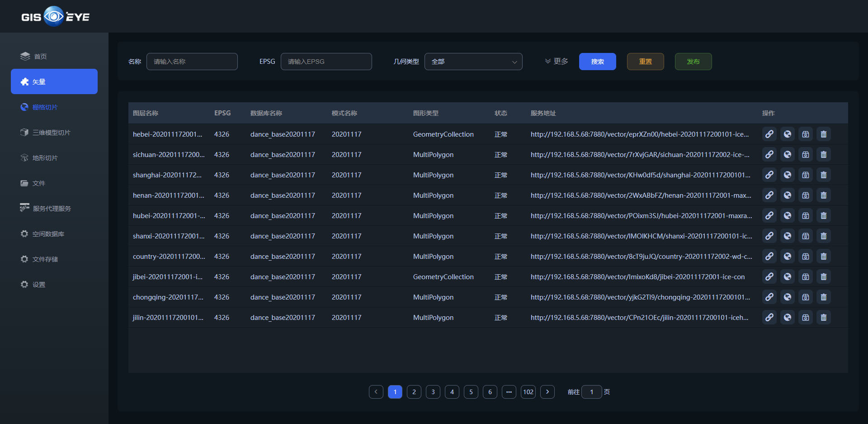Copy link for the sichuan layer row
Image resolution: width=868 pixels, height=424 pixels.
coord(769,154)
